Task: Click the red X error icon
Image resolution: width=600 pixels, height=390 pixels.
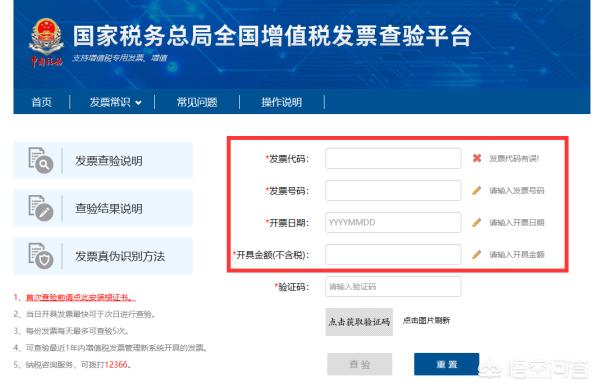Action: (476, 158)
